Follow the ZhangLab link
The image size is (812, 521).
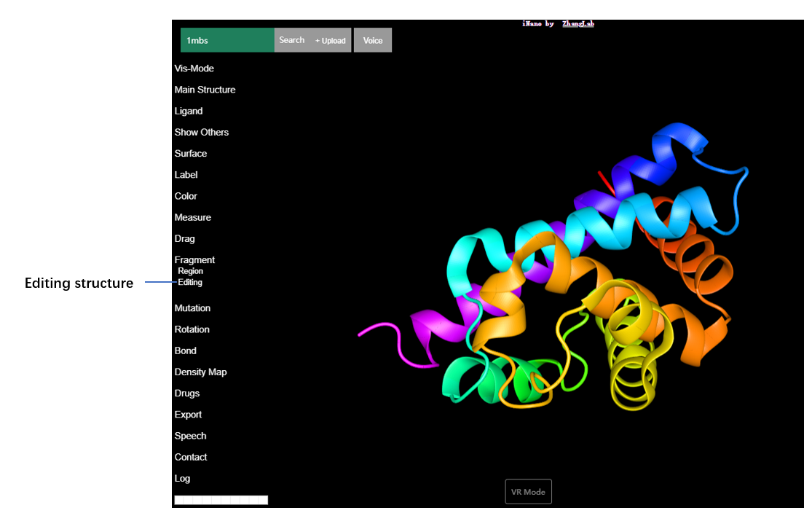578,24
